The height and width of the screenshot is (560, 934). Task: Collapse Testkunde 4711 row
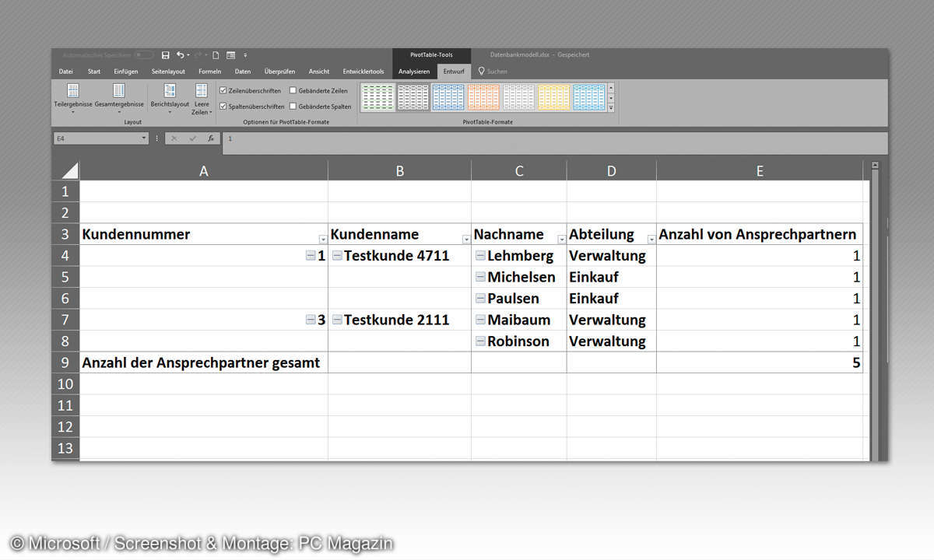point(337,255)
